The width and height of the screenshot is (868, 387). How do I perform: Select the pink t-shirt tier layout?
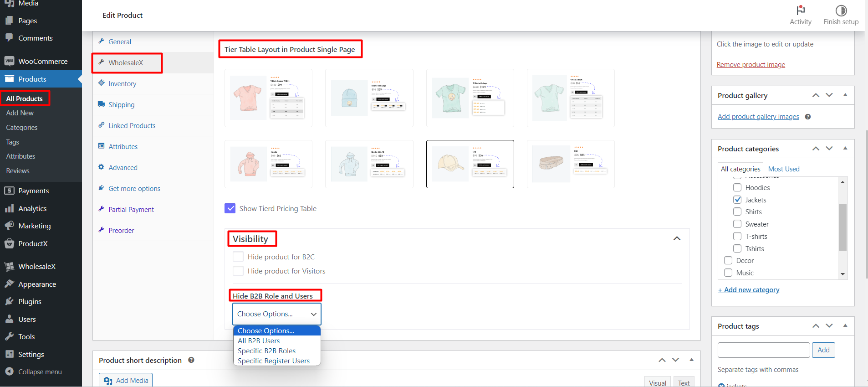tap(268, 98)
